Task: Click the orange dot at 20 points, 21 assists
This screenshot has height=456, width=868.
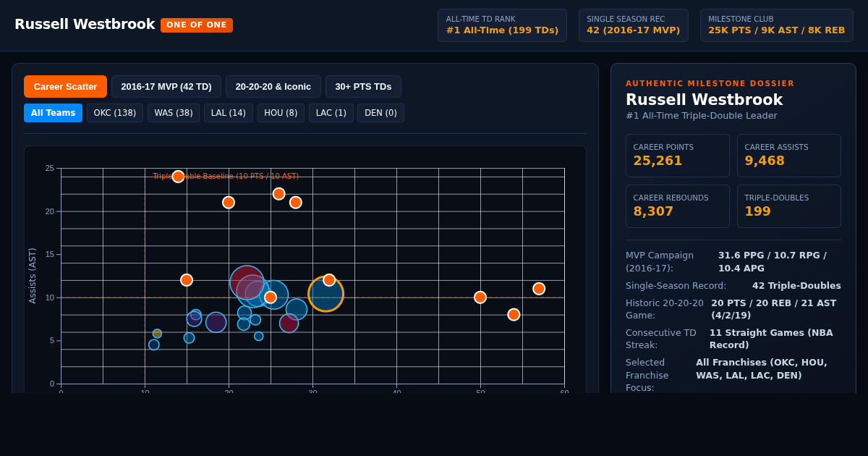Action: pos(229,203)
